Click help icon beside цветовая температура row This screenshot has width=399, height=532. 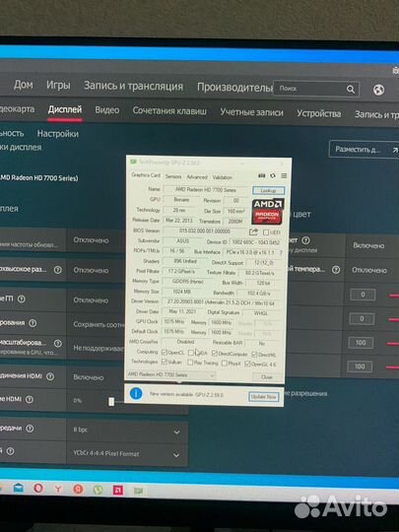tap(336, 270)
